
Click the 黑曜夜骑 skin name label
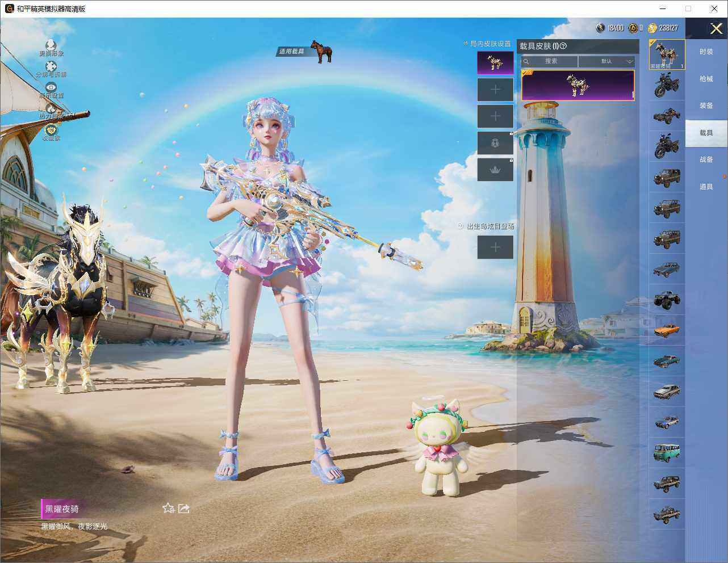pyautogui.click(x=62, y=509)
